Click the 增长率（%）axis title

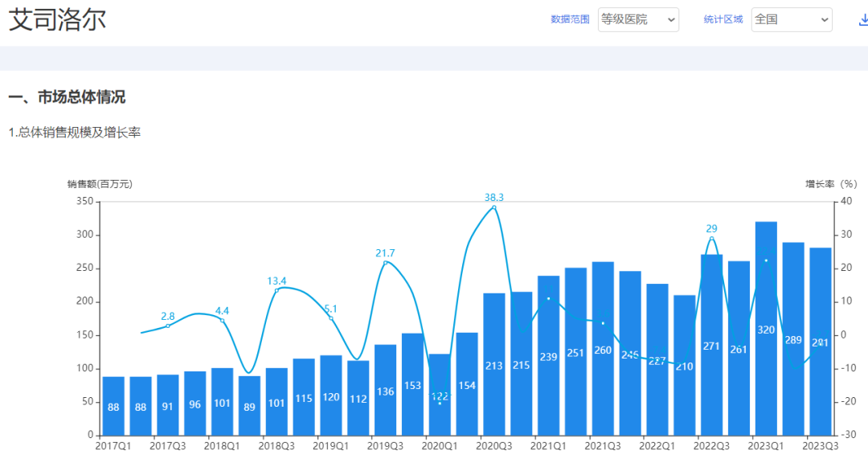tap(831, 184)
